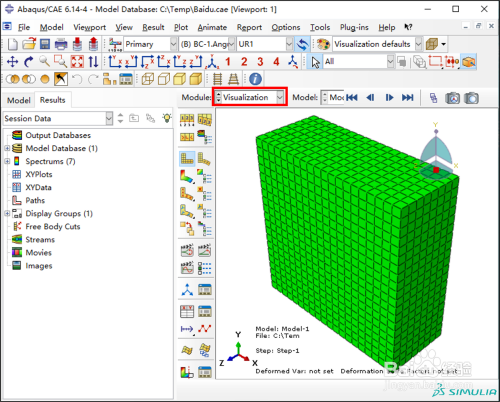Click the New Model Database icon
This screenshot has width=500, height=402.
point(13,44)
